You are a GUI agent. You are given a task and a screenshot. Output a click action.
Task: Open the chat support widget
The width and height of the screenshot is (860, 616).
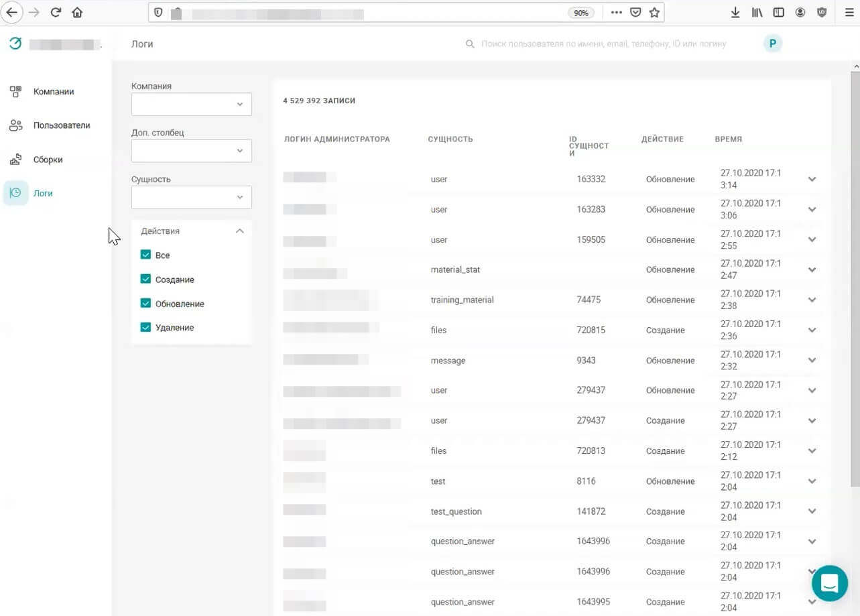pos(829,583)
